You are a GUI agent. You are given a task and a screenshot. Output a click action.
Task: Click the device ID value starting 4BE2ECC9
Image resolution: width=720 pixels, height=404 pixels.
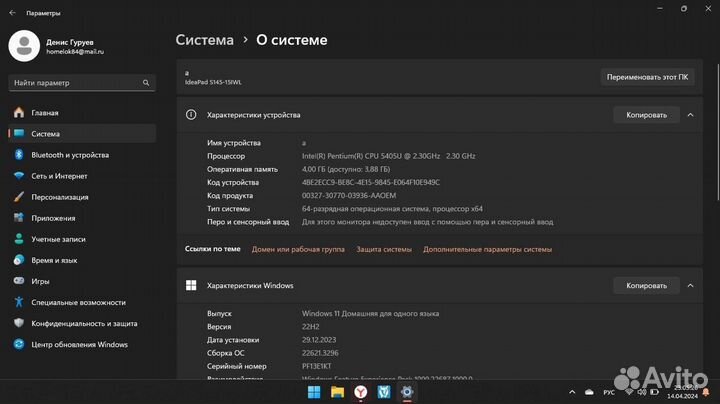[371, 182]
